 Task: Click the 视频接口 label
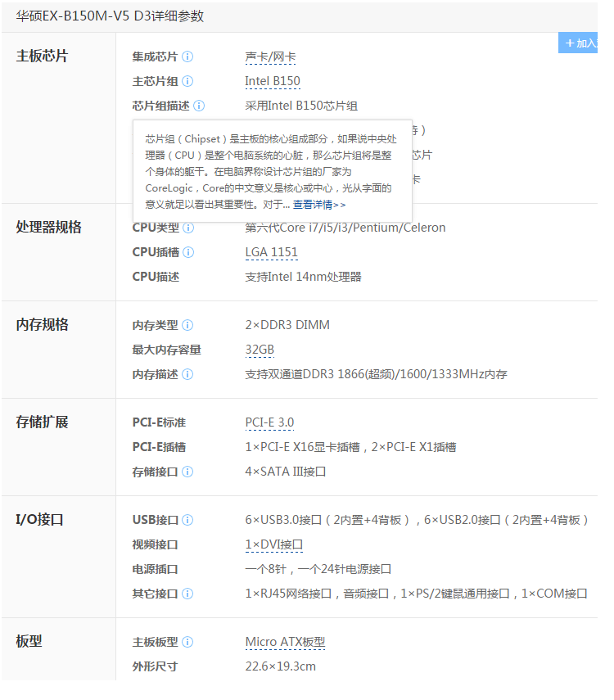pyautogui.click(x=155, y=544)
